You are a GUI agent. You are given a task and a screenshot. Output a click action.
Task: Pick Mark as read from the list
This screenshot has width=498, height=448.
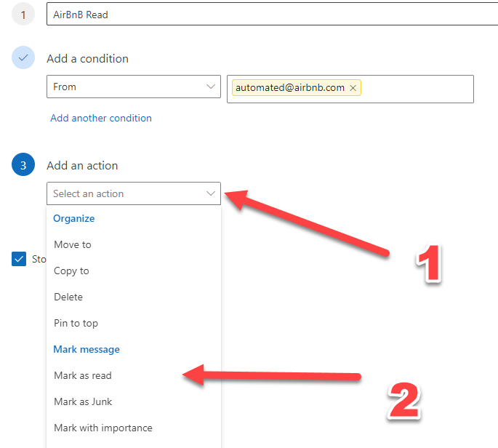[83, 376]
